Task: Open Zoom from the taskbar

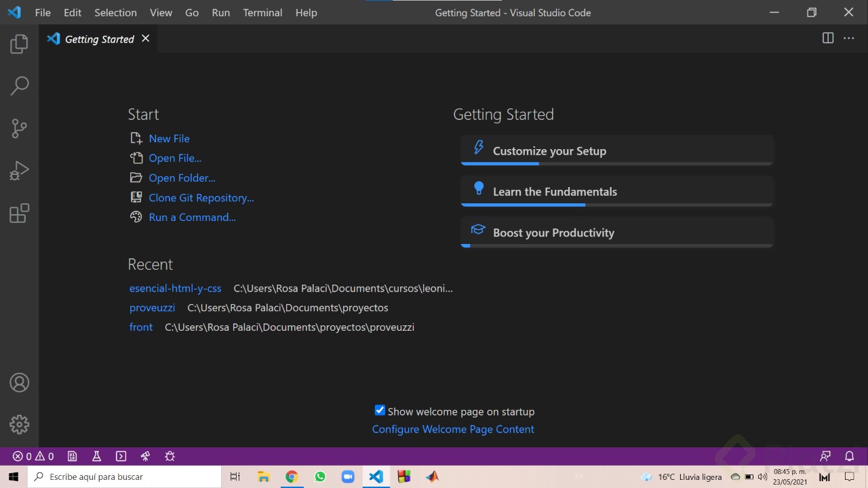Action: [348, 476]
